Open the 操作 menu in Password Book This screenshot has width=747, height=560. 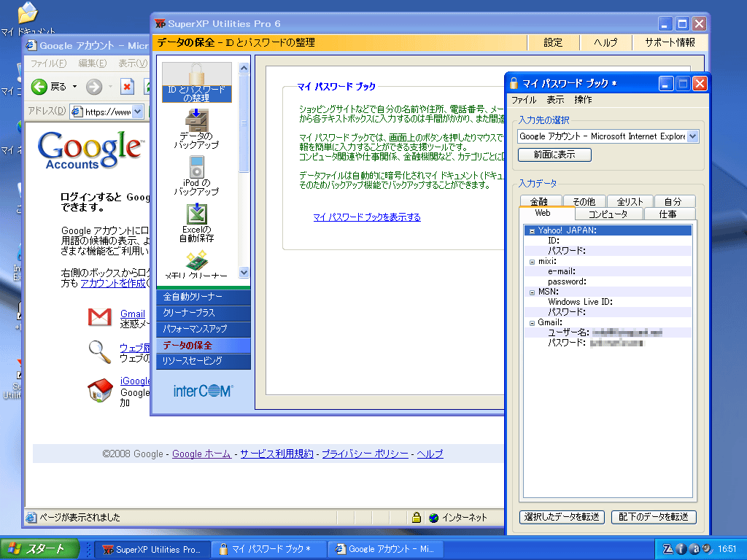[x=583, y=99]
